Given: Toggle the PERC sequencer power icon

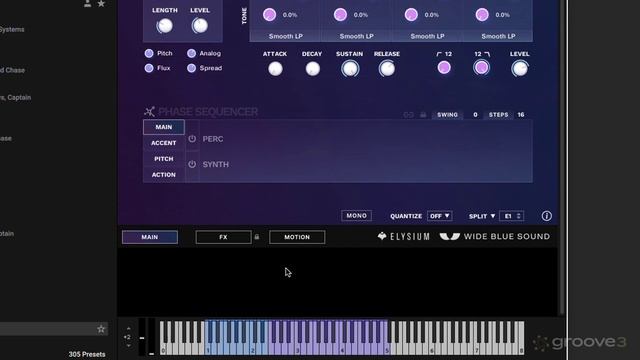Looking at the screenshot, I should [192, 139].
